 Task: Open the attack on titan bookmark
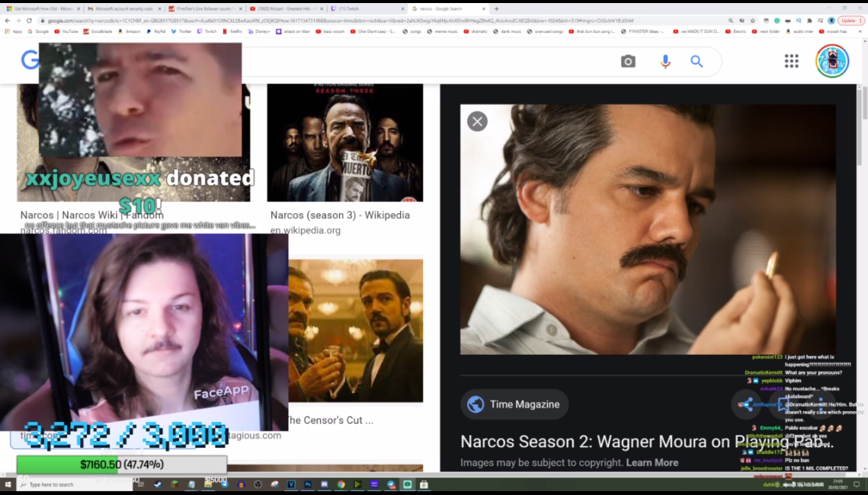pyautogui.click(x=293, y=31)
